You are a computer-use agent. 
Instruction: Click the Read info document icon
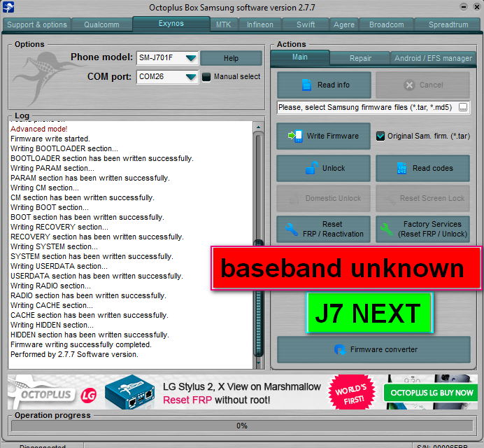[306, 85]
